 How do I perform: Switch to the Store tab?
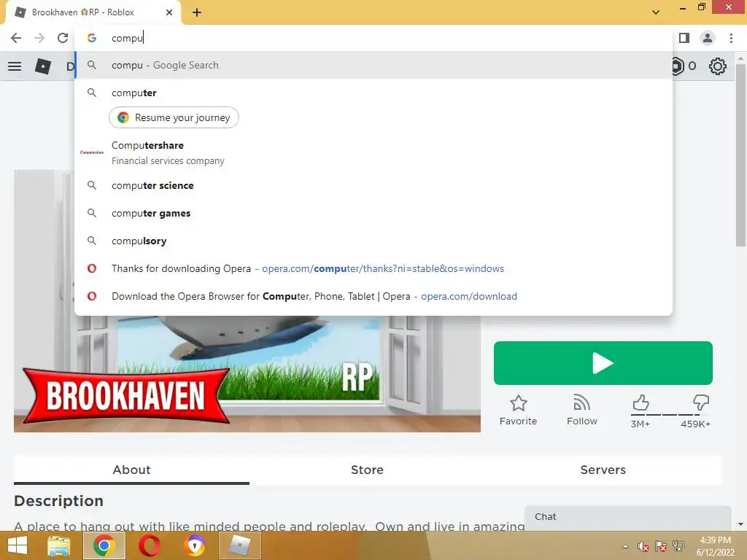pos(368,470)
